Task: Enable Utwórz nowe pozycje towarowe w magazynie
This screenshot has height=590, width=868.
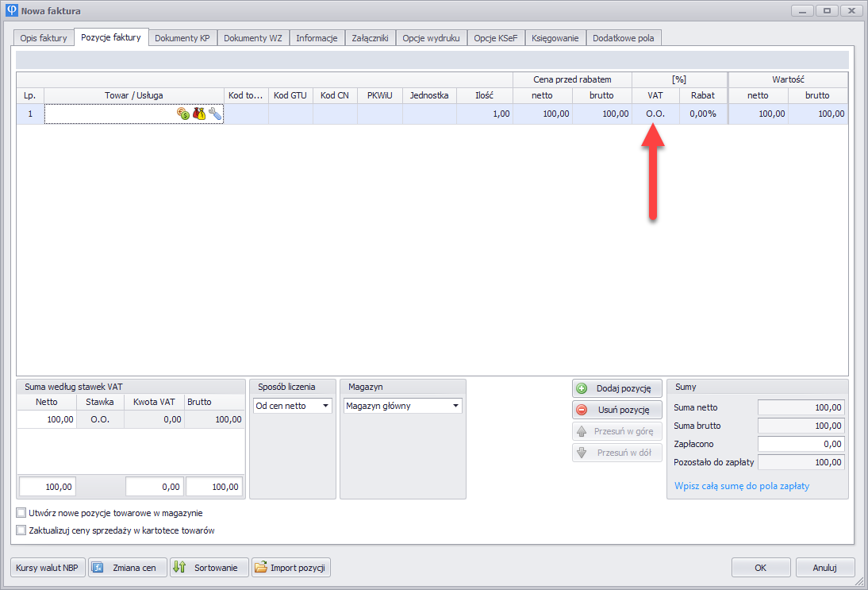Action: point(21,513)
